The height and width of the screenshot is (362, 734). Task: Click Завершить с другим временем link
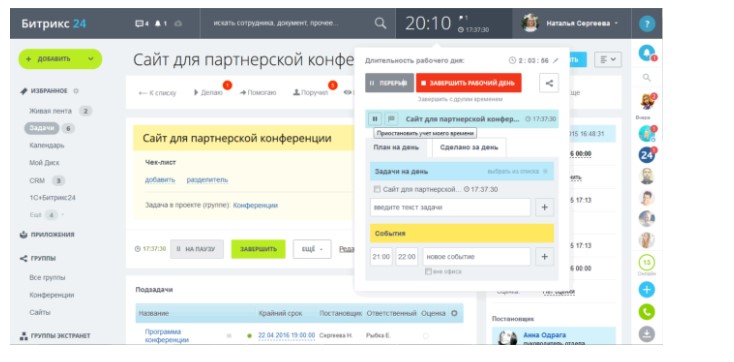point(460,99)
